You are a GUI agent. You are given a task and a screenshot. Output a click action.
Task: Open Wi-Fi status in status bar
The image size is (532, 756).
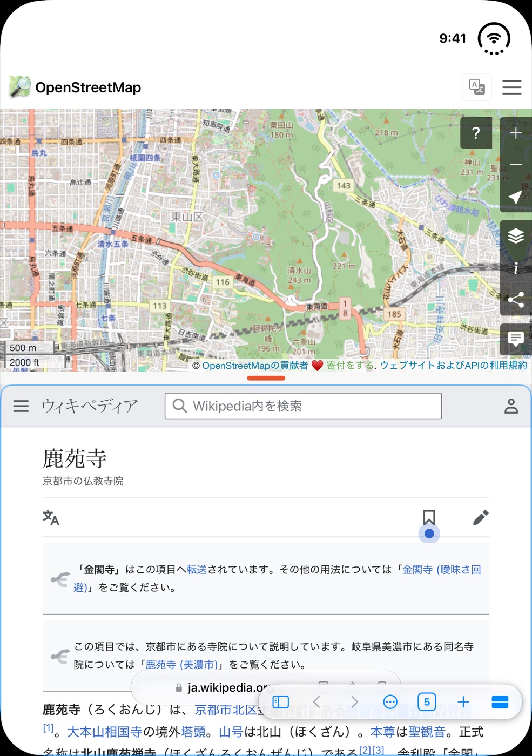pos(494,38)
